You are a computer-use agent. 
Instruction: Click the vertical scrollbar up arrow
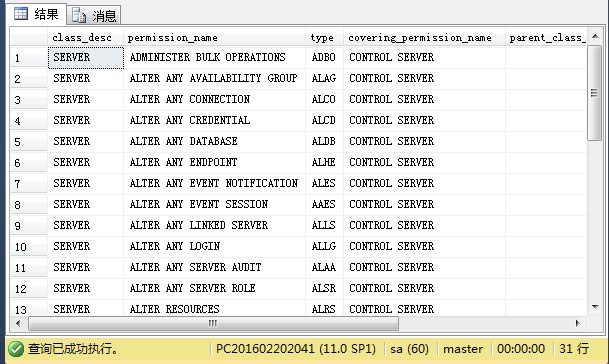click(595, 37)
